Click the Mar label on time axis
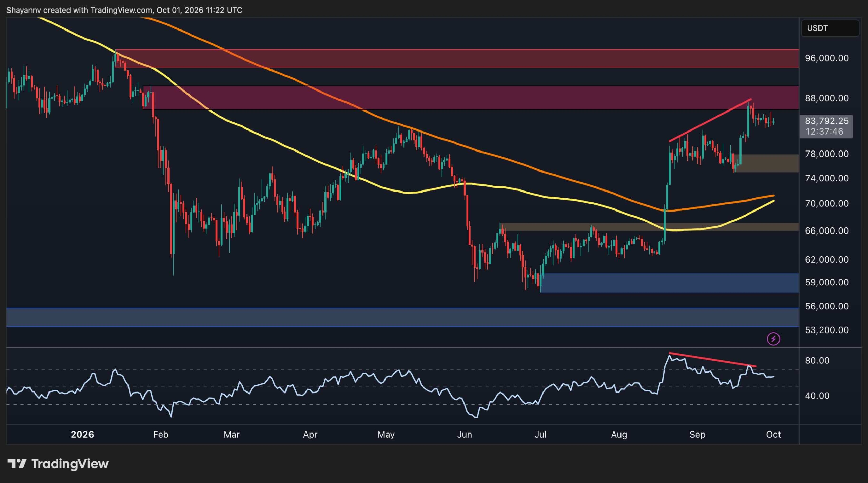The height and width of the screenshot is (483, 868). click(x=232, y=435)
